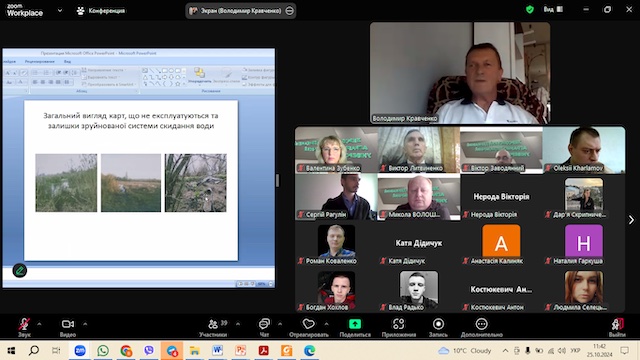Click the shared screen Экран (Володимир Кравченко) indicator
Screen dimensions: 640x360
(x=241, y=11)
